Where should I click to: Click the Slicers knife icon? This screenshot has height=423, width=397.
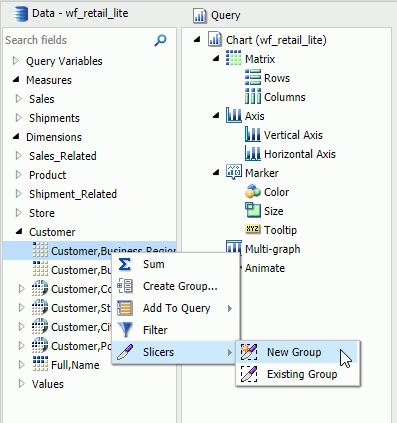pyautogui.click(x=125, y=352)
